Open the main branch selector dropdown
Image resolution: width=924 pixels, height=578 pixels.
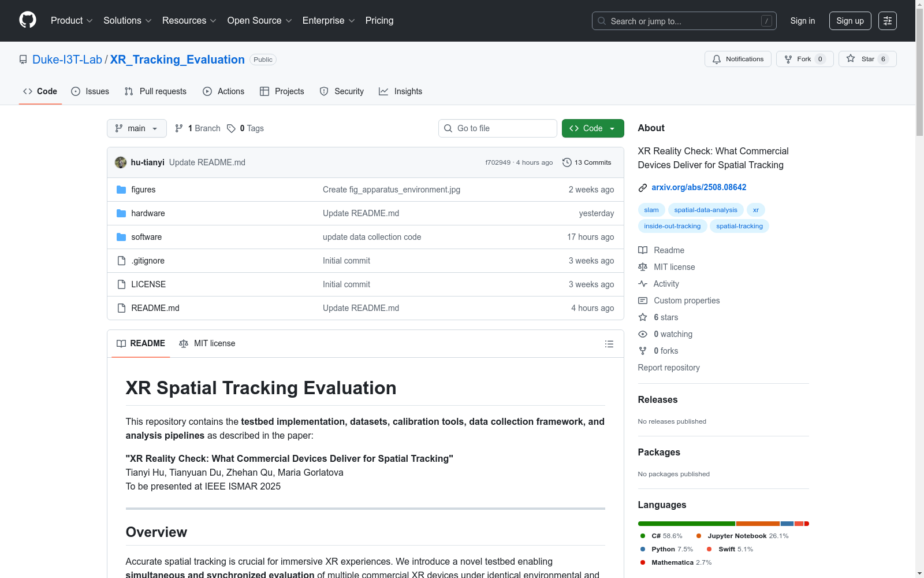click(x=137, y=128)
